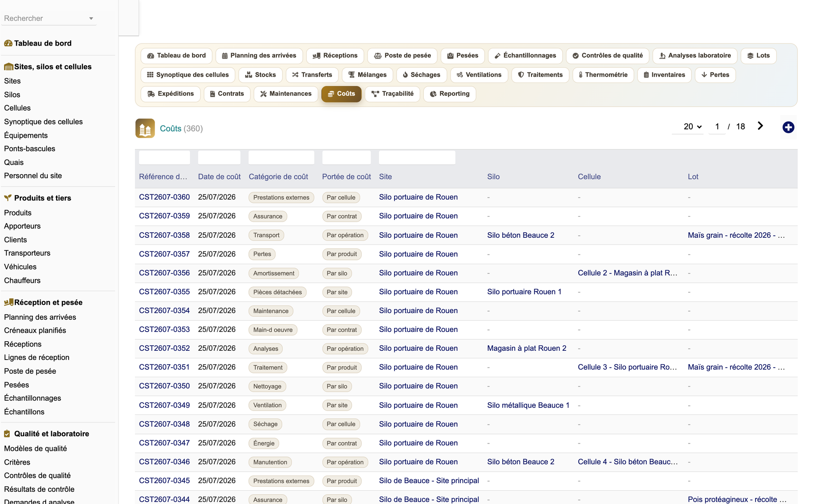Click the Coûts module building icon
Image resolution: width=815 pixels, height=504 pixels.
point(145,129)
